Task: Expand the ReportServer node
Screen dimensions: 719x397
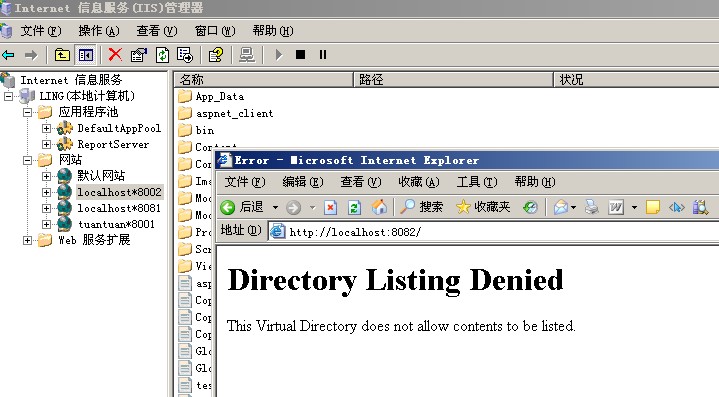Action: click(46, 144)
